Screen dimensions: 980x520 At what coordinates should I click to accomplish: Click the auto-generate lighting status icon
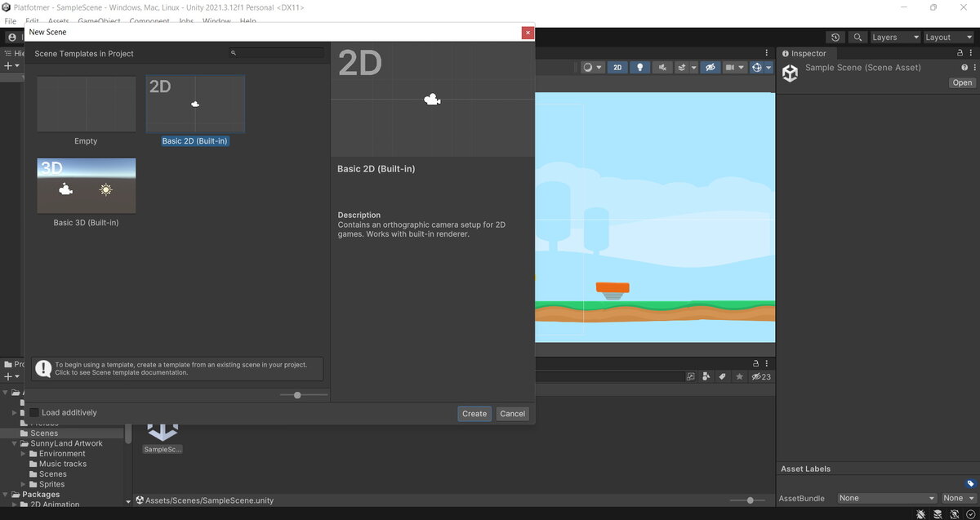coord(955,514)
